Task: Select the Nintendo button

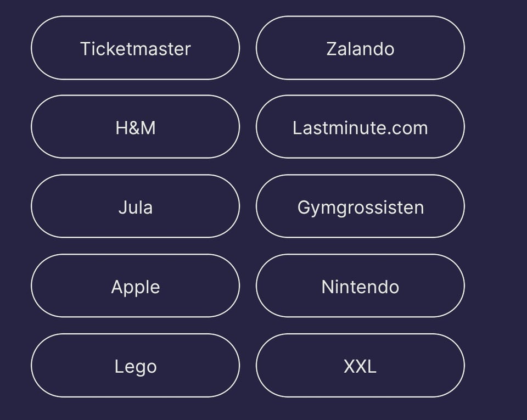Action: [360, 286]
